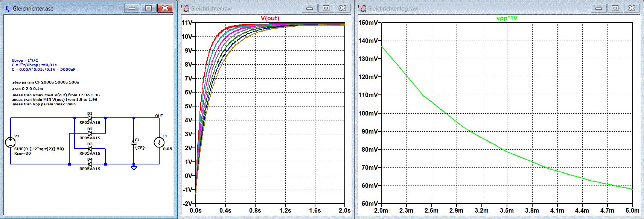Click the SINE source value text

pyautogui.click(x=39, y=149)
